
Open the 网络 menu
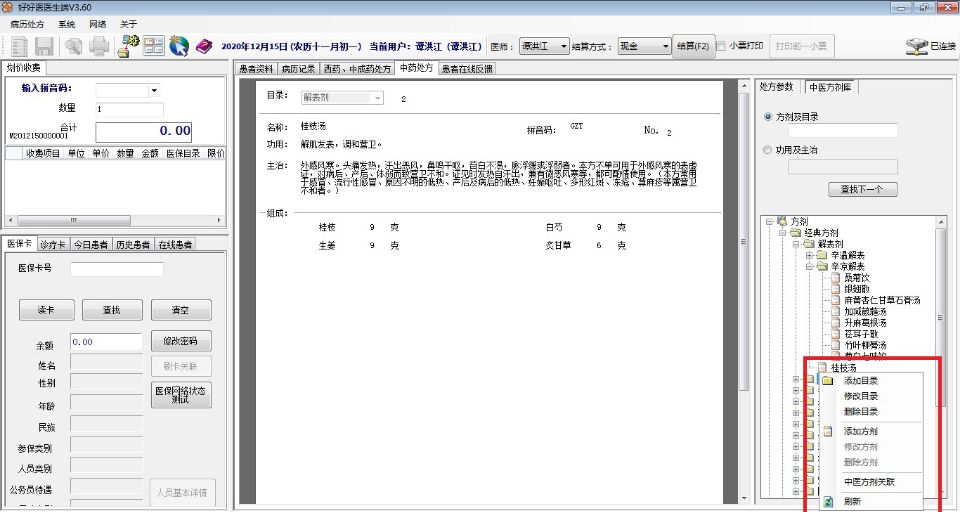point(97,24)
